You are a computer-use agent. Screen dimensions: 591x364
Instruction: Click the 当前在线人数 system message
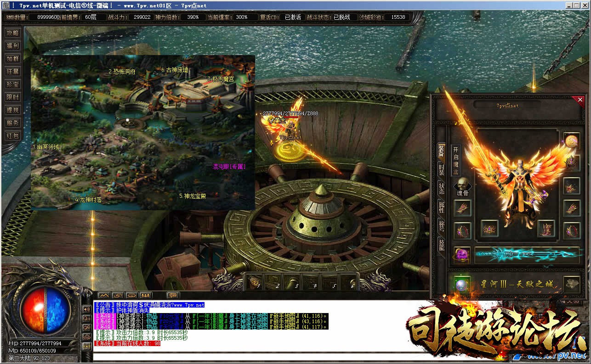pyautogui.click(x=127, y=343)
